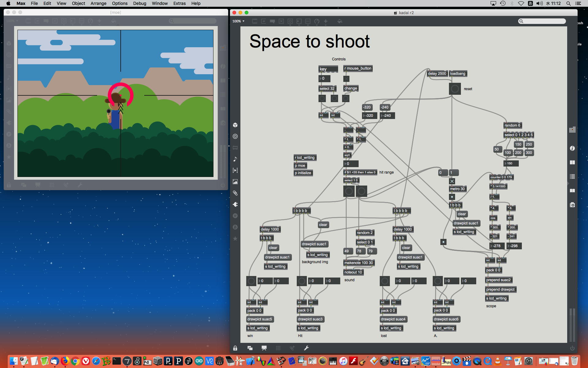Open the presentation mode icon
Viewport: 588px width, 368px height.
(264, 348)
